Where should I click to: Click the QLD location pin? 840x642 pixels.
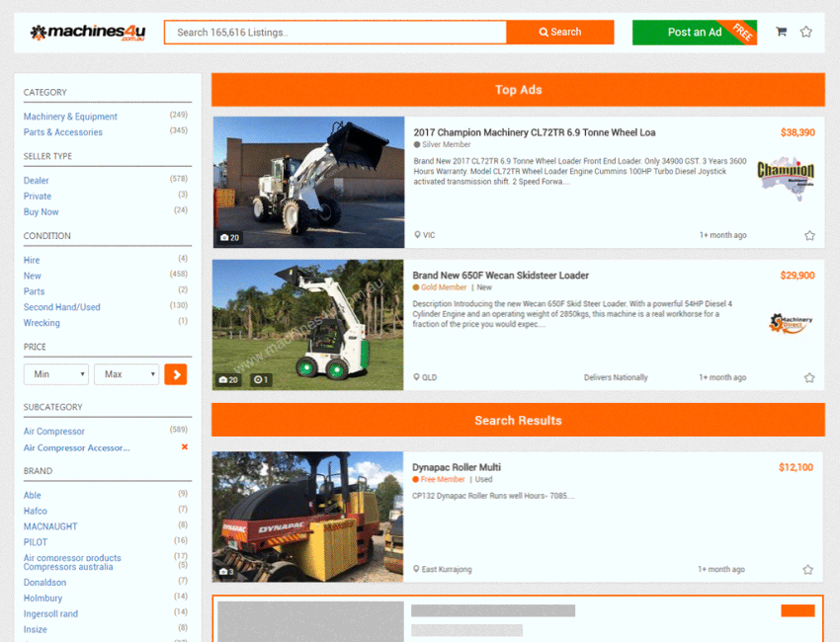pyautogui.click(x=416, y=377)
